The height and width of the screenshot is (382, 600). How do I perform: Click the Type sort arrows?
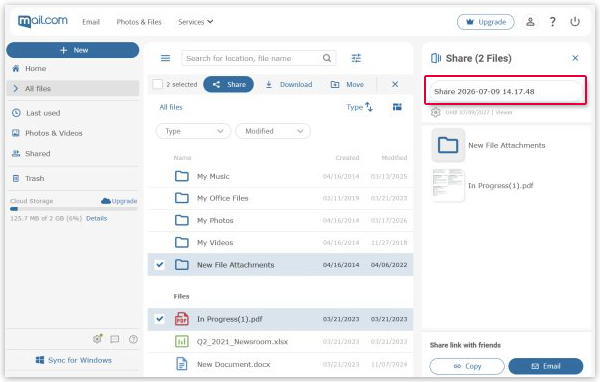click(369, 107)
